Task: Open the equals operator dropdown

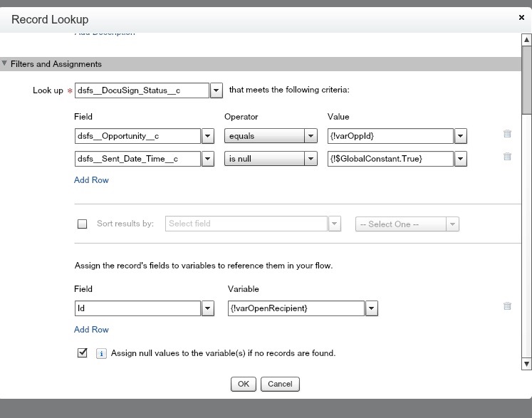Action: (311, 136)
